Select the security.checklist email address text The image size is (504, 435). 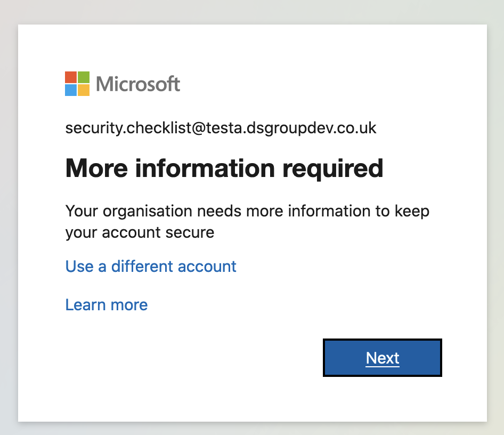[x=221, y=128]
